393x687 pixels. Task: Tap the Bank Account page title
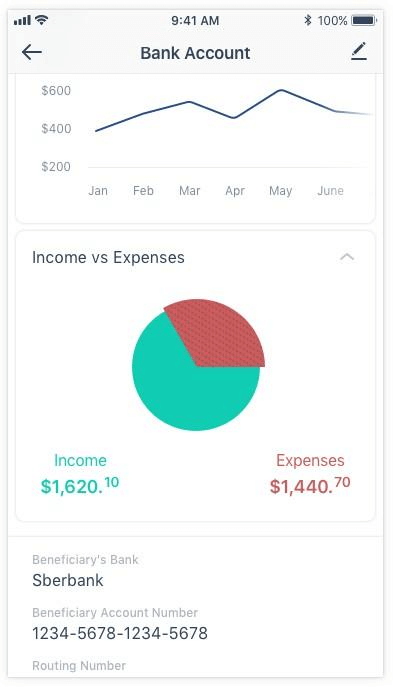pos(195,53)
